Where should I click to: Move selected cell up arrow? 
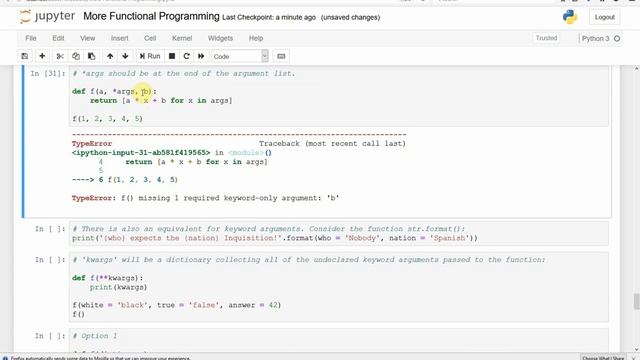tap(110, 56)
